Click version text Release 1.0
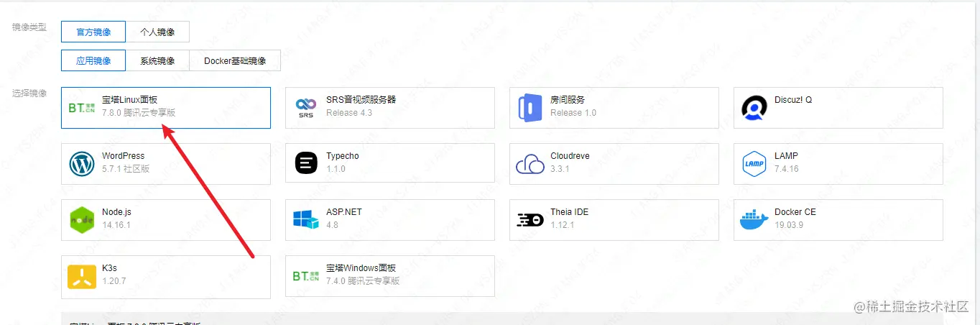Screen dimensions: 980x325 (573, 113)
